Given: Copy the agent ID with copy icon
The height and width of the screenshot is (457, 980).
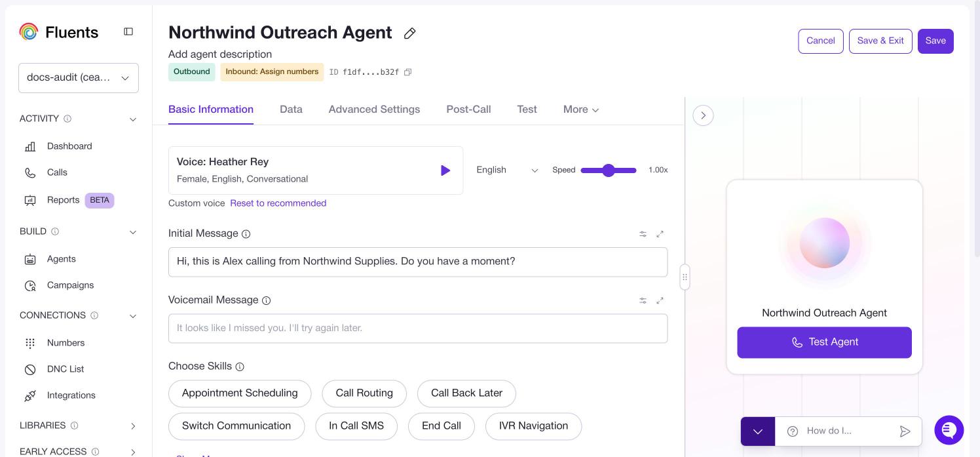Looking at the screenshot, I should [407, 72].
